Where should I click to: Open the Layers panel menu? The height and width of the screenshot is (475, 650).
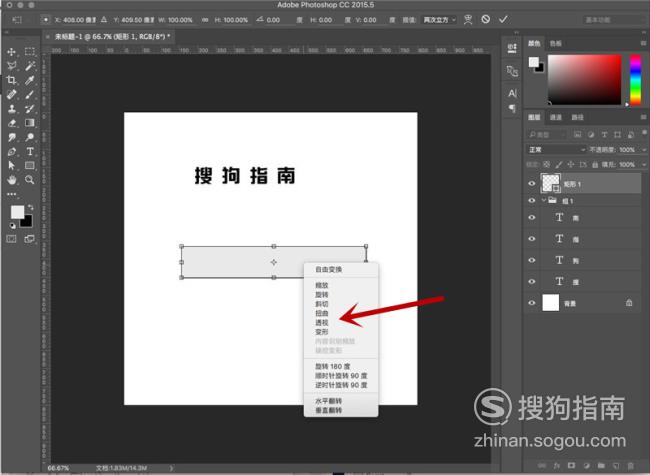coord(643,117)
